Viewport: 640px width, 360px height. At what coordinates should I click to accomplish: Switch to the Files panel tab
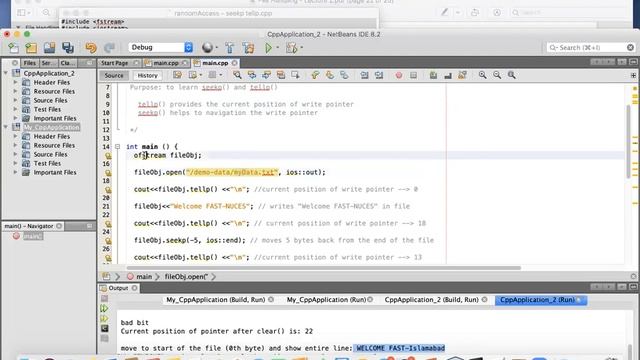[30, 63]
